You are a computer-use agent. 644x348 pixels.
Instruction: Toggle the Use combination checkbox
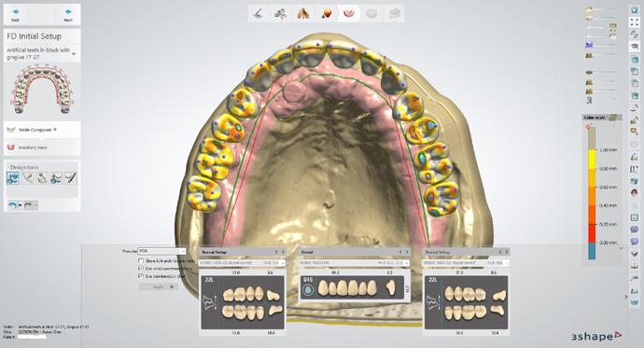(141, 276)
